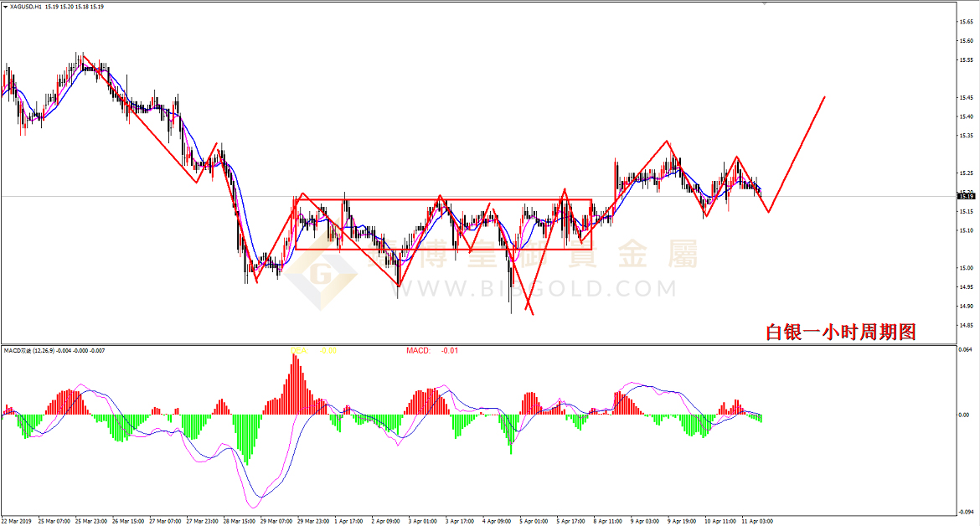
Task: Select the 27 Mar 23:00 time label
Action: [x=203, y=521]
